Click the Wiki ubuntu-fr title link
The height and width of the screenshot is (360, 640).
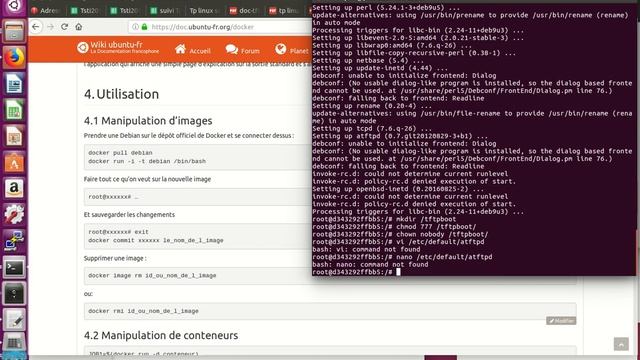(x=117, y=45)
